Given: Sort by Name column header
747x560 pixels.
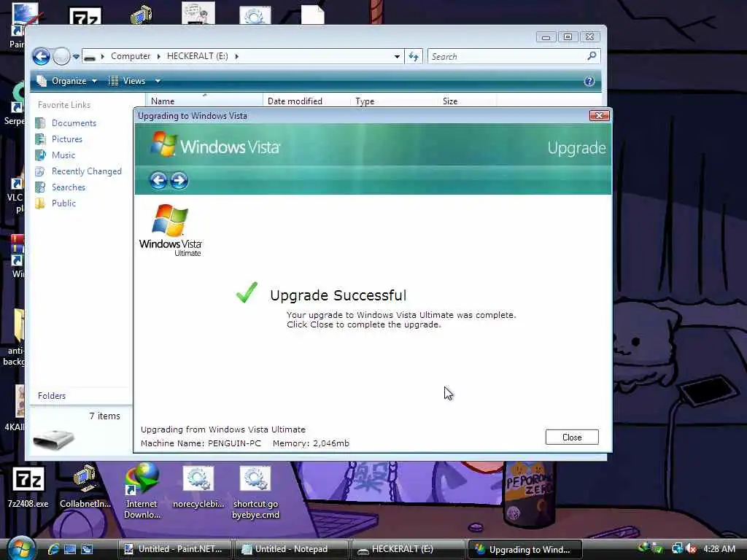Looking at the screenshot, I should [204, 101].
